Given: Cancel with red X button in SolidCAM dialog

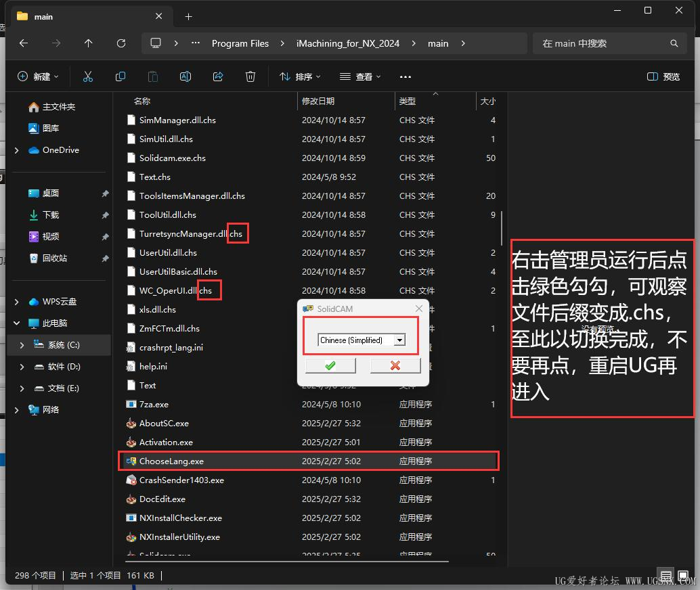Looking at the screenshot, I should point(395,366).
